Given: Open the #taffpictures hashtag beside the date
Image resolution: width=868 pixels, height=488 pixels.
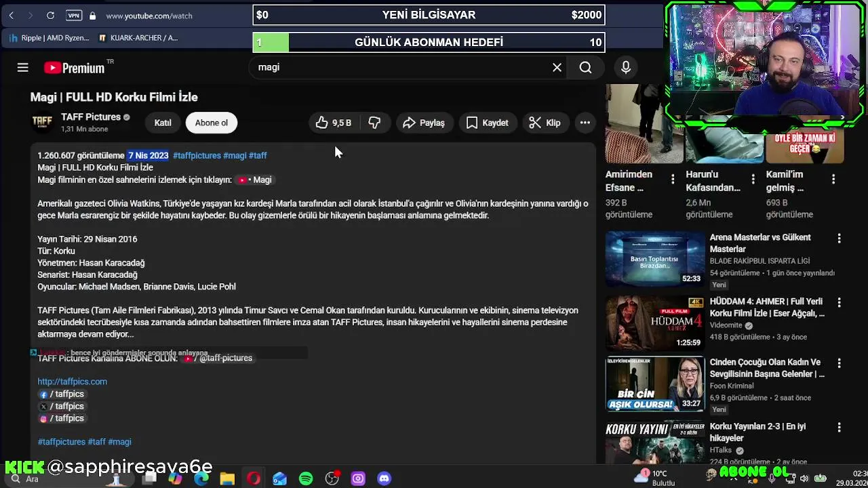Looking at the screenshot, I should coord(197,155).
